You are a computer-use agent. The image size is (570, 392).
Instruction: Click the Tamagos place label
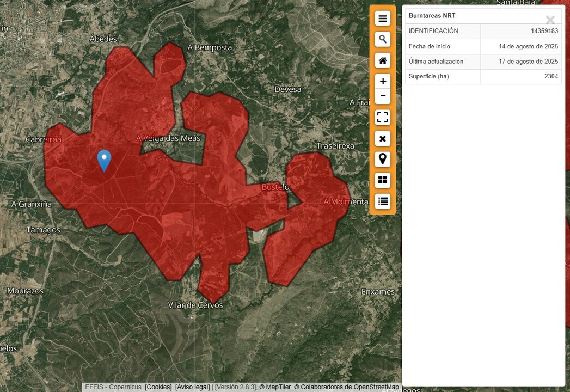43,230
